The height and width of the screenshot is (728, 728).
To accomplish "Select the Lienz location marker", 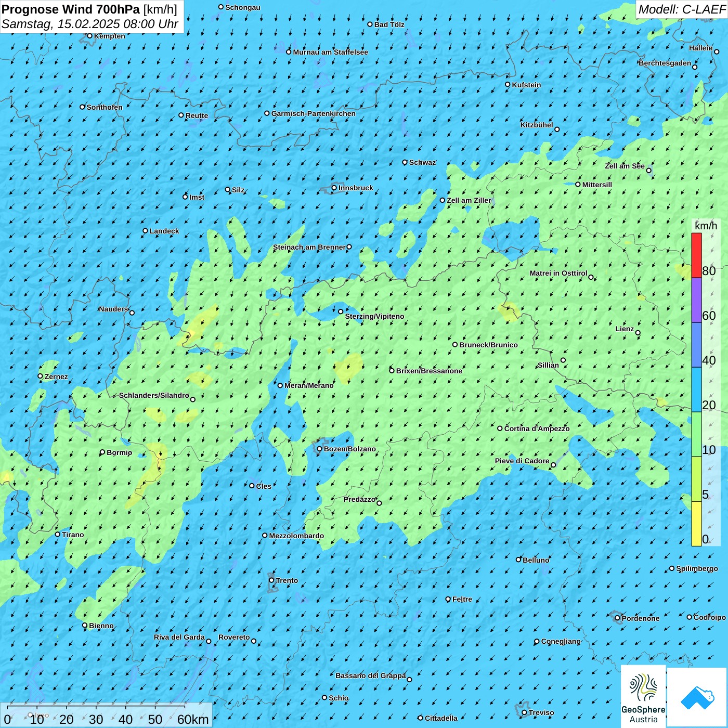I will pyautogui.click(x=638, y=333).
